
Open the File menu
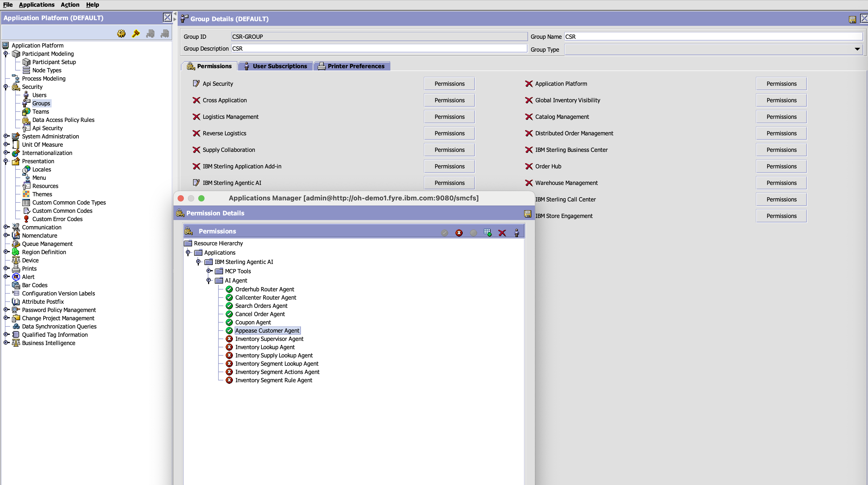click(x=8, y=5)
